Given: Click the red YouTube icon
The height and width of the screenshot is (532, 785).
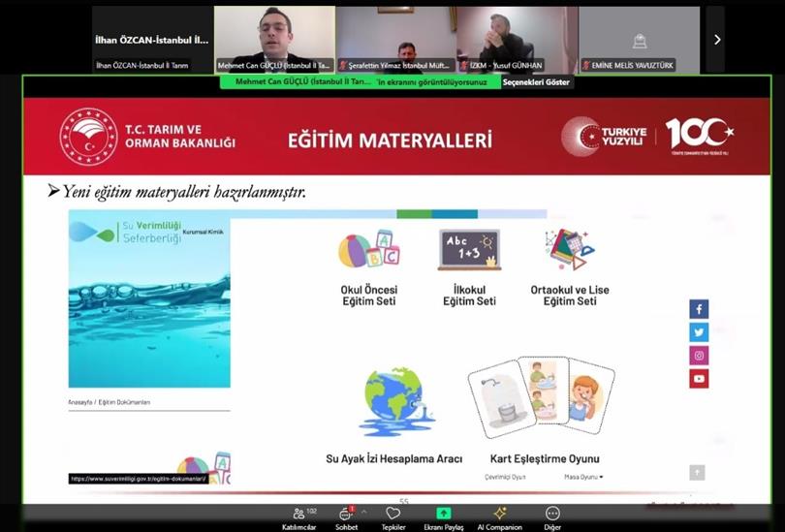Looking at the screenshot, I should coord(699,379).
